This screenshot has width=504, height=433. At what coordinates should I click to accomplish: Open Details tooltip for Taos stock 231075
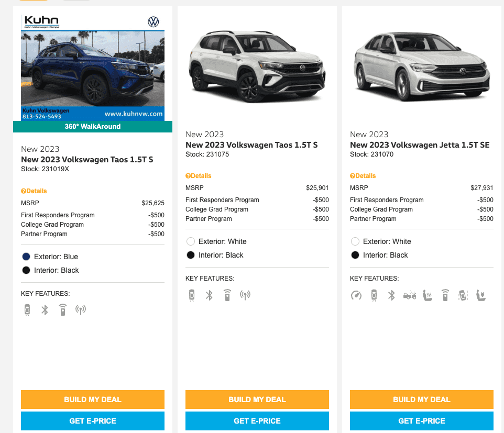(x=199, y=176)
